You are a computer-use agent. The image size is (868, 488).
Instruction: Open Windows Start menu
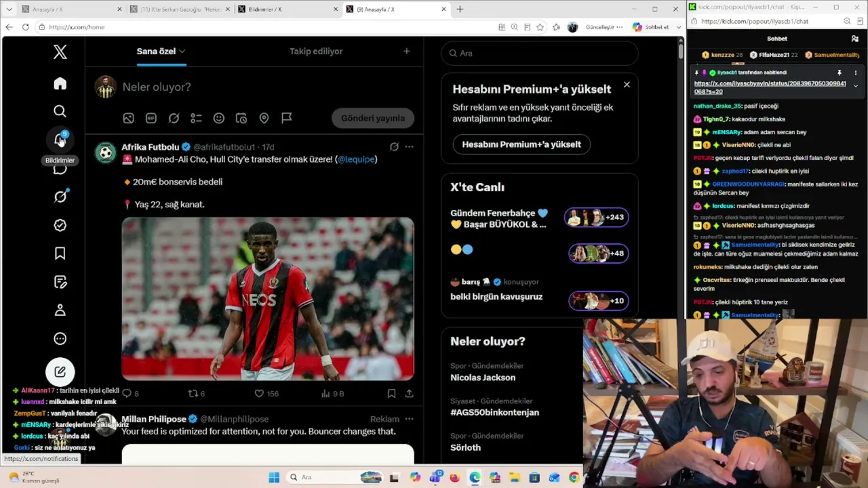click(274, 477)
